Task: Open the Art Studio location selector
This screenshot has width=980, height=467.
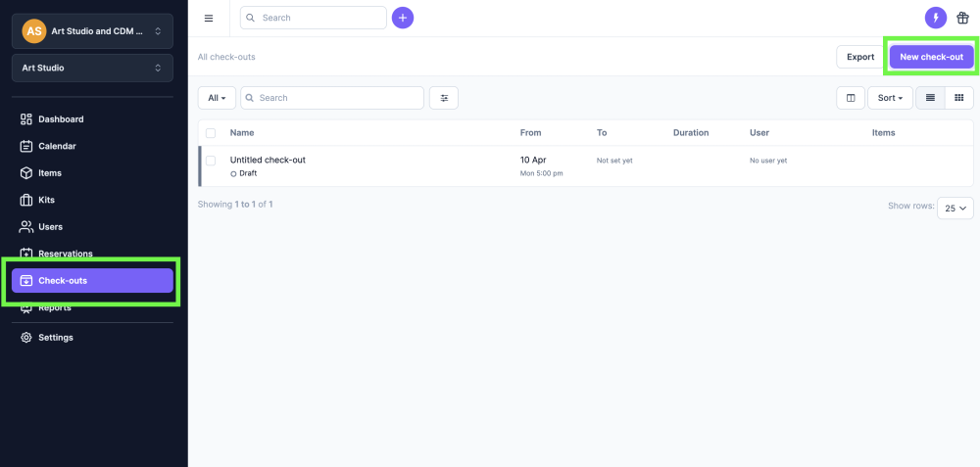Action: coord(92,68)
